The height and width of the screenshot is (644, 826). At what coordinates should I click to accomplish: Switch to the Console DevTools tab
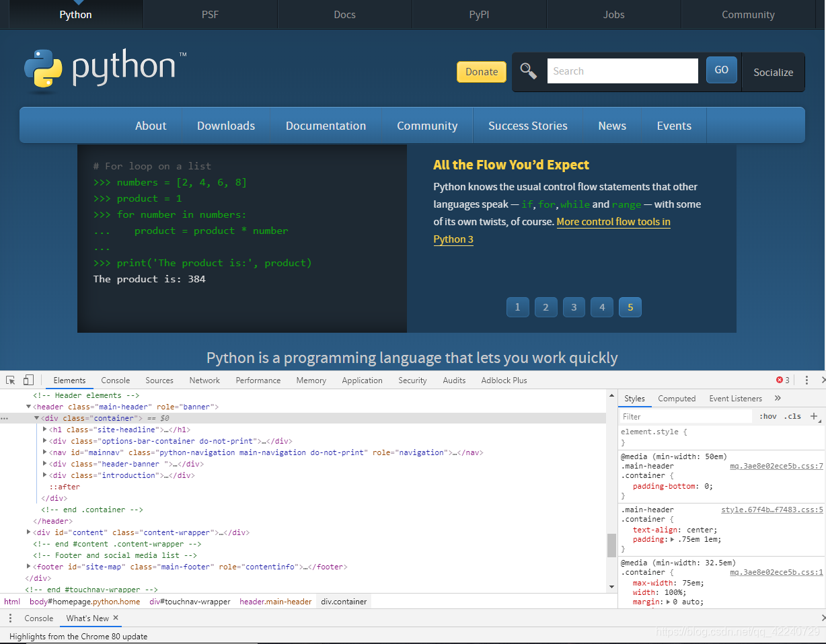[x=116, y=380]
